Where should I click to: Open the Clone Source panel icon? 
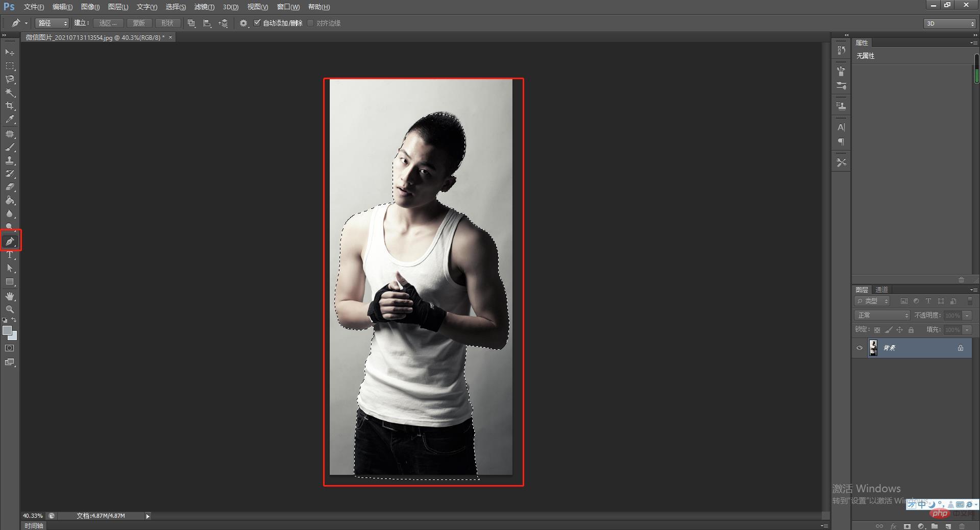(x=841, y=106)
